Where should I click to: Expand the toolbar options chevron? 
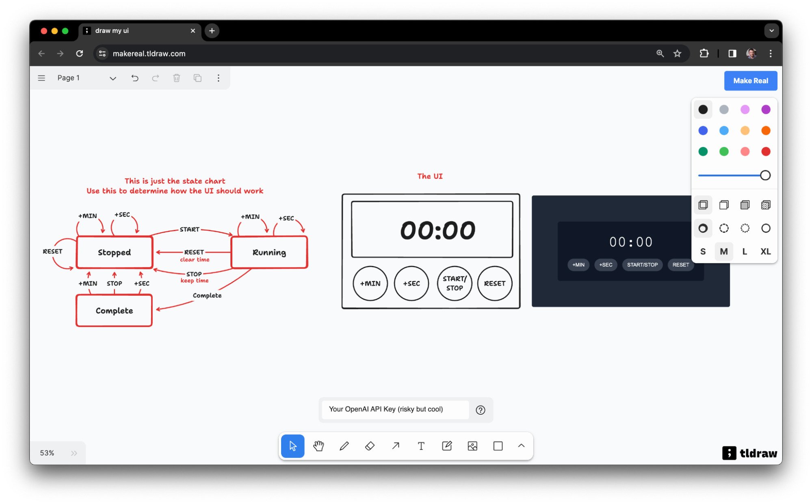pos(520,446)
